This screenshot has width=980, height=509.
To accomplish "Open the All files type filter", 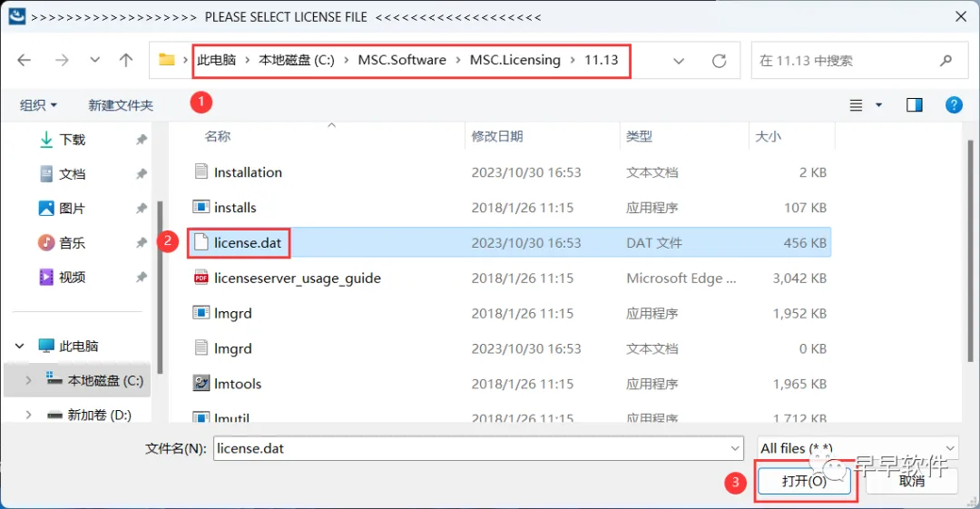I will [x=857, y=448].
